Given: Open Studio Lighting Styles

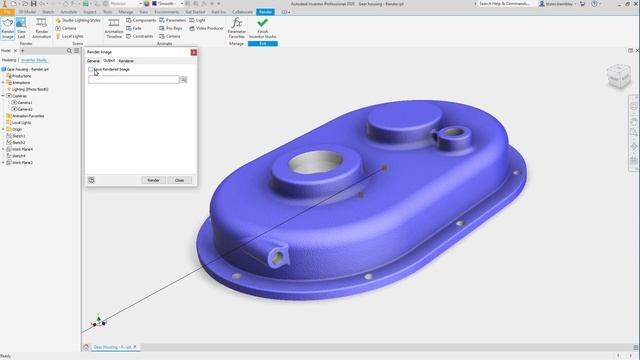Looking at the screenshot, I should 78,20.
